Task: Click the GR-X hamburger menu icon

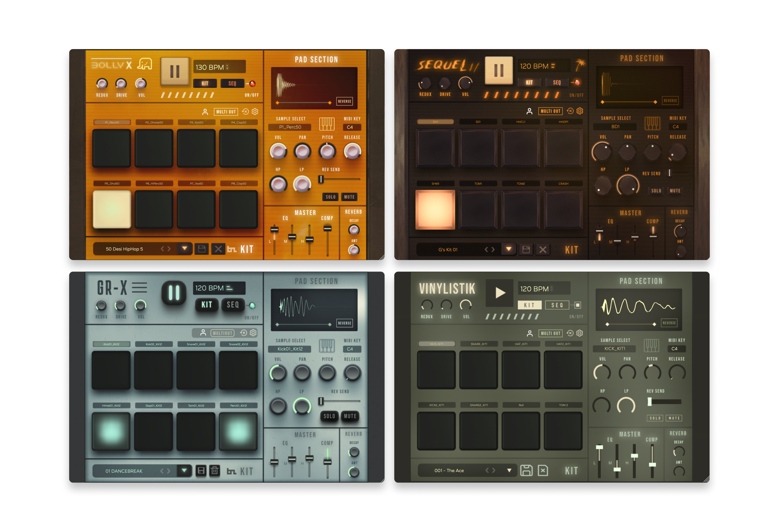Action: pos(139,287)
